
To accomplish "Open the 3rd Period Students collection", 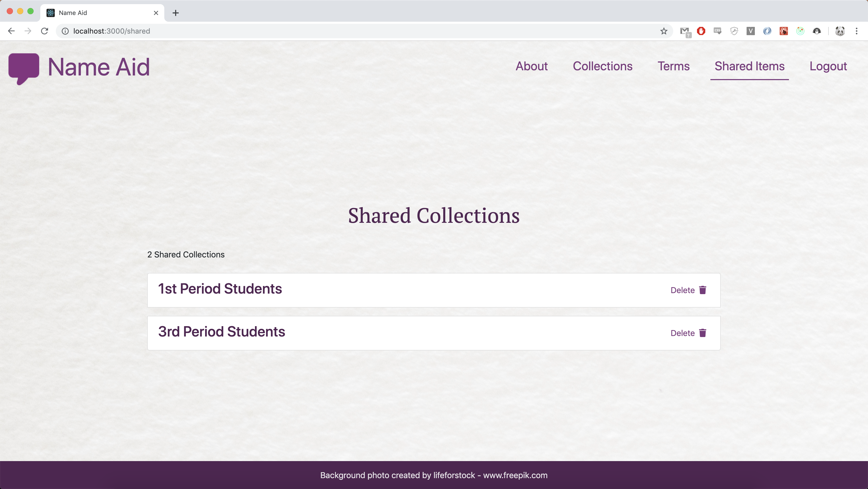I will click(x=221, y=332).
